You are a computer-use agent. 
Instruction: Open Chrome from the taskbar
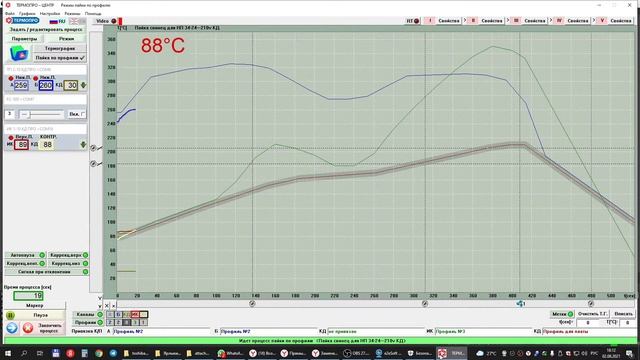point(99,353)
